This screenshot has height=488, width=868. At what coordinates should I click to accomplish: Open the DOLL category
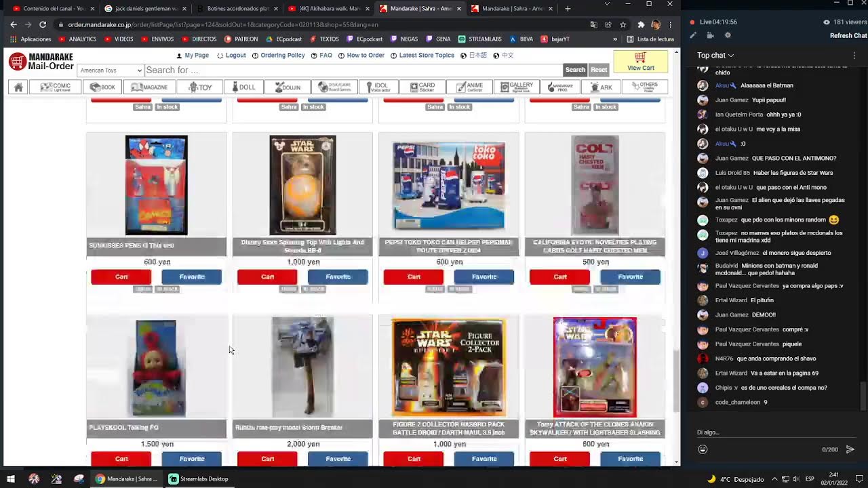244,87
